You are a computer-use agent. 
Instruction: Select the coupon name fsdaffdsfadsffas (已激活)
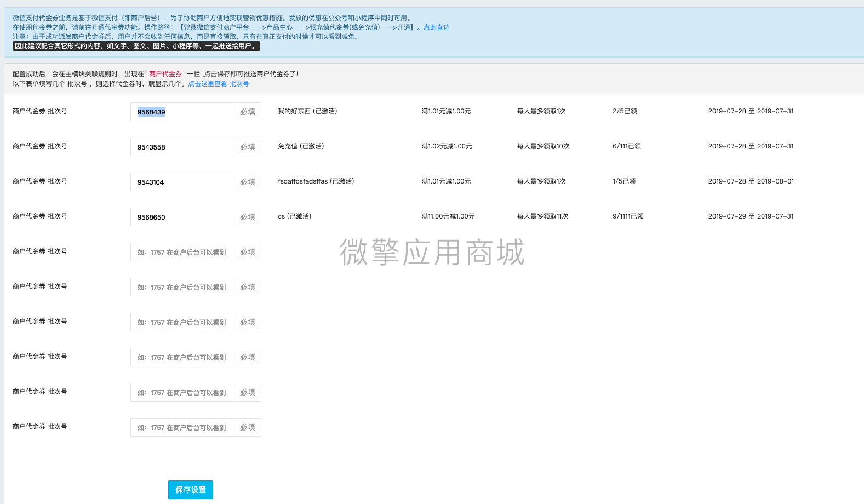316,181
